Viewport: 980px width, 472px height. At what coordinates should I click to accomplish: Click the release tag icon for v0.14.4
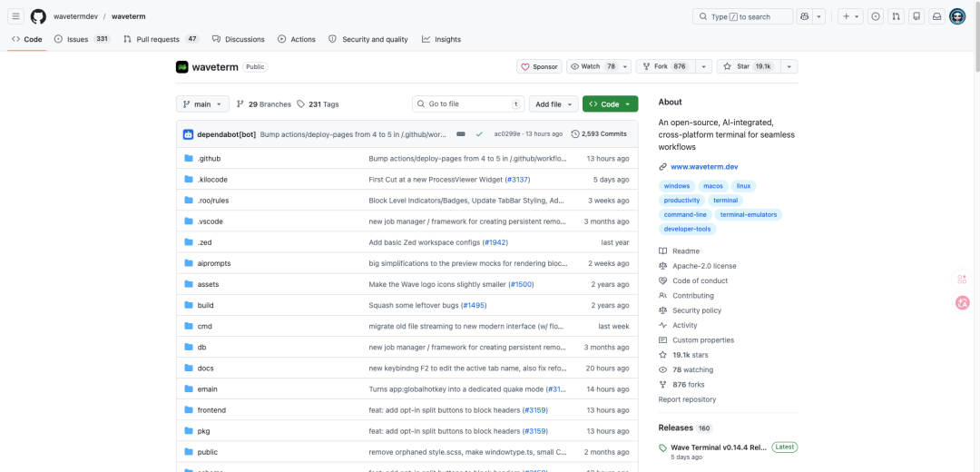point(662,447)
